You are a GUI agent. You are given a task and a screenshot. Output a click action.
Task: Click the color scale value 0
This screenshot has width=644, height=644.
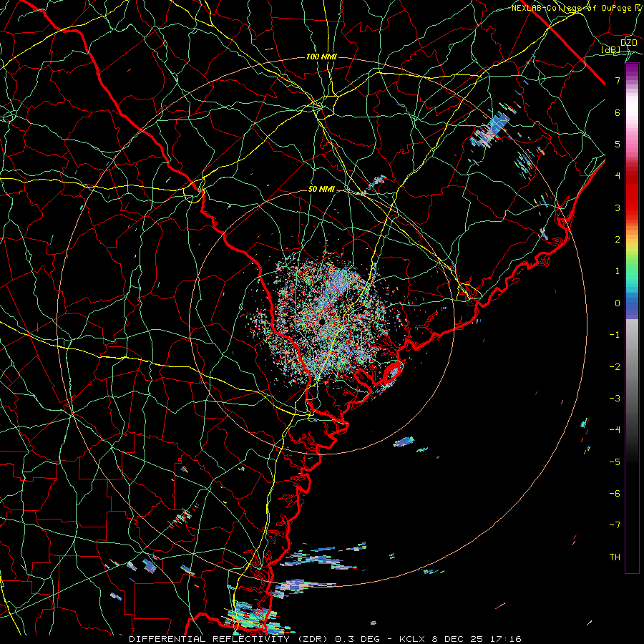(x=618, y=303)
